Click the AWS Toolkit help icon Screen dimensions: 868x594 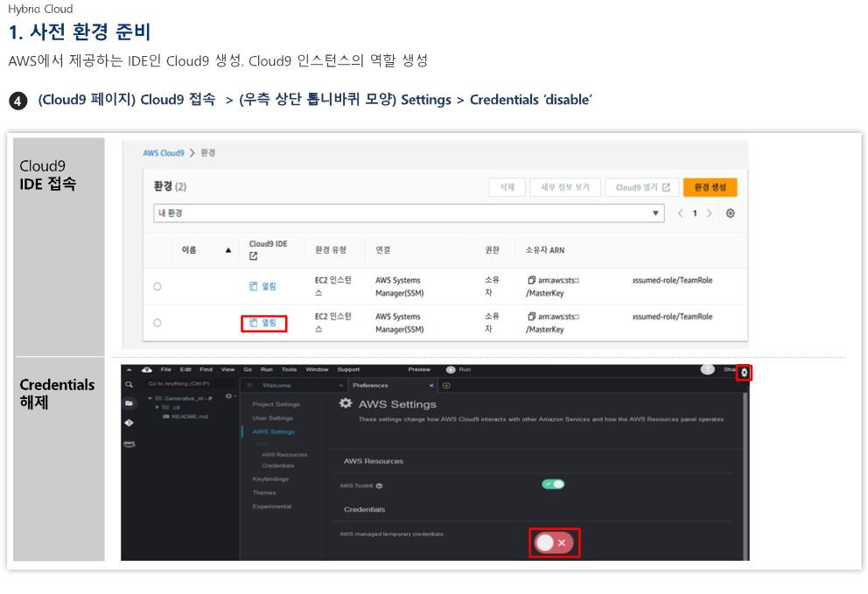pyautogui.click(x=379, y=486)
